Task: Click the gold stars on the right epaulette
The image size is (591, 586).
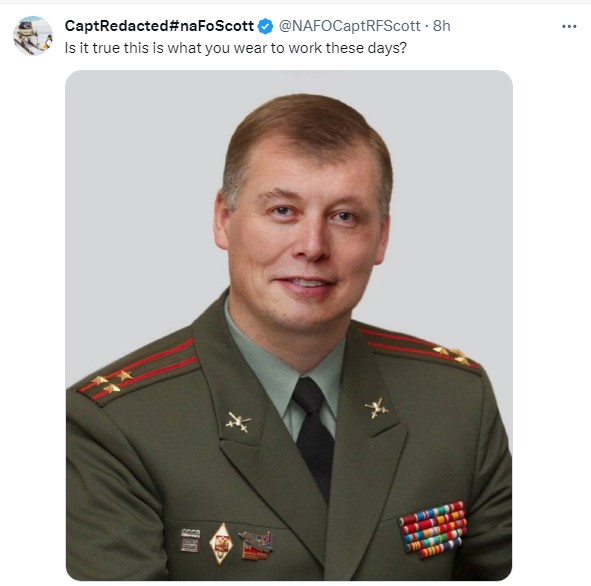Action: 453,355
